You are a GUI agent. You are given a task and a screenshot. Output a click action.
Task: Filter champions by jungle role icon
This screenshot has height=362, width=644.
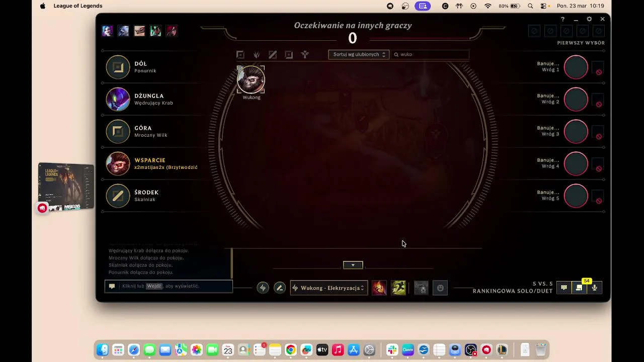(257, 55)
